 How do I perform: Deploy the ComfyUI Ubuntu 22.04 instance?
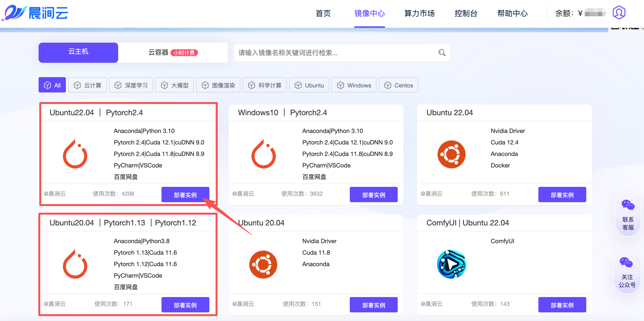coord(562,304)
